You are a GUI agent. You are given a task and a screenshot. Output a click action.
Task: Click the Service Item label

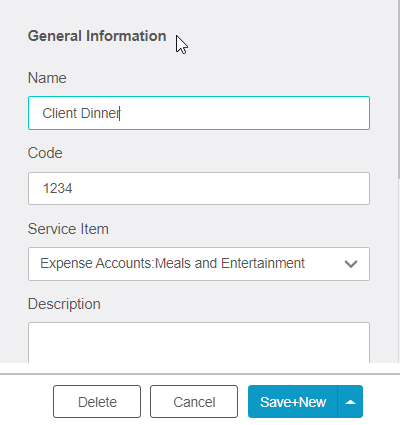pyautogui.click(x=68, y=229)
